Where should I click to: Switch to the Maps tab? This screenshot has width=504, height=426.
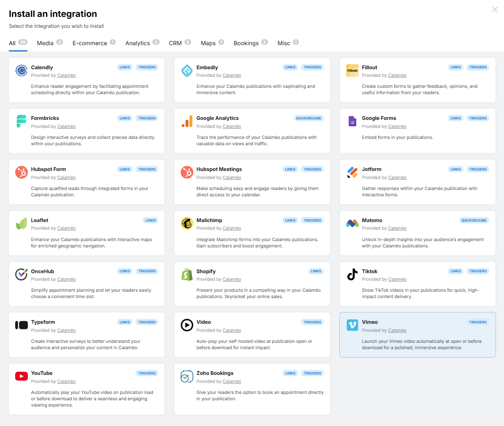point(212,43)
